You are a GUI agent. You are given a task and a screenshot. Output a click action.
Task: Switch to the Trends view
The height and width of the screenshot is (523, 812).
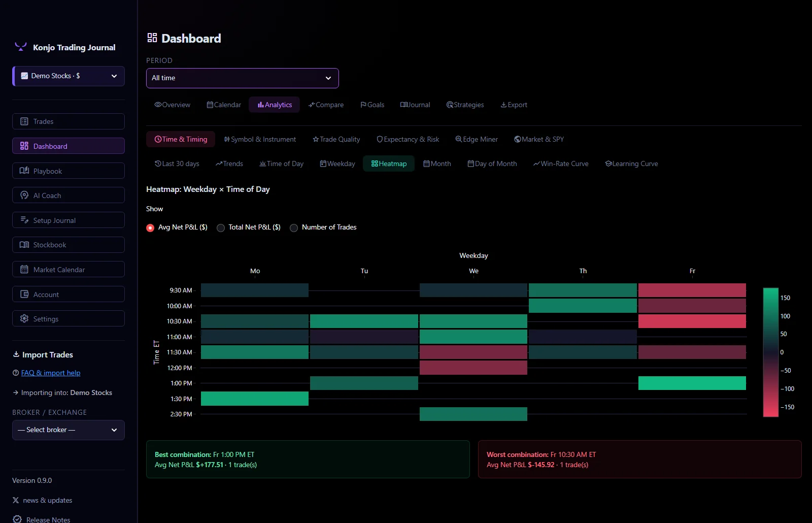coord(229,164)
